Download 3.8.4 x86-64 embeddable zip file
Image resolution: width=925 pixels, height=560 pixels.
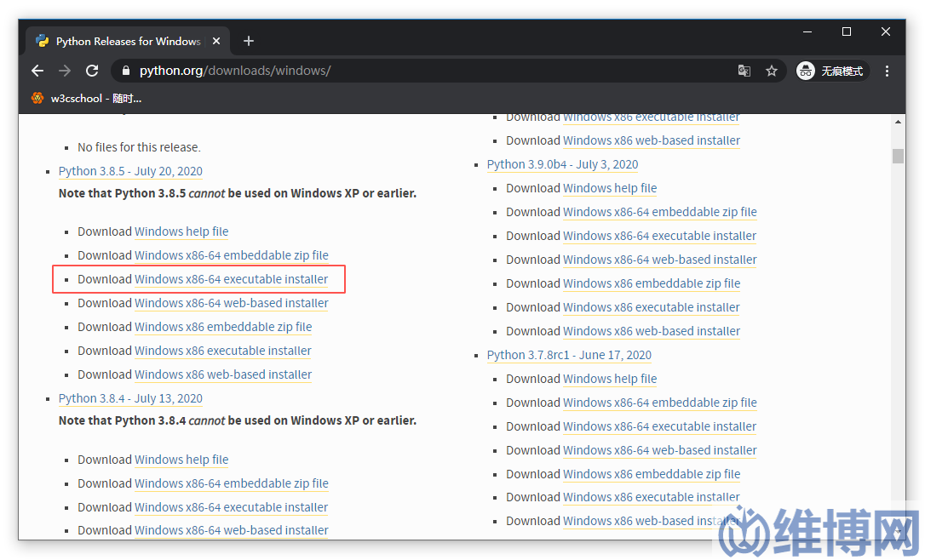[232, 483]
